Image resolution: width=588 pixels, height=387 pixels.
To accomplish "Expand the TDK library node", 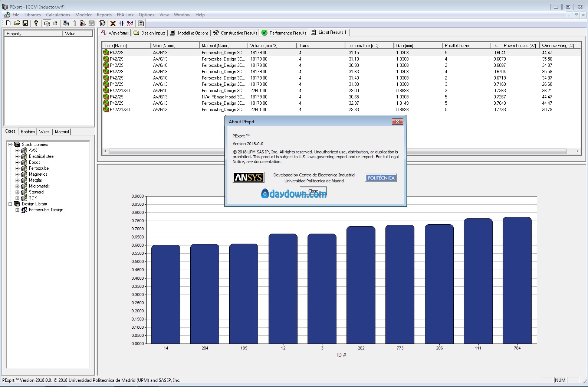I will coord(17,198).
